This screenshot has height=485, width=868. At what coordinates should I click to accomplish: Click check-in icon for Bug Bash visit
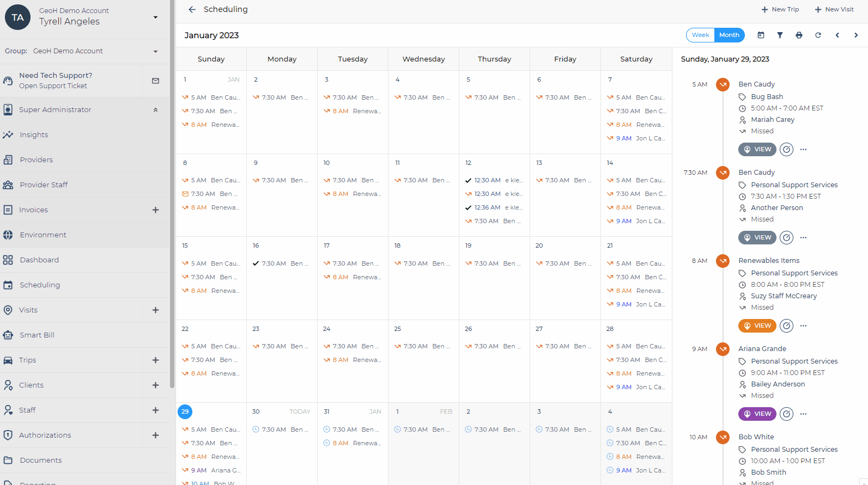(x=786, y=149)
